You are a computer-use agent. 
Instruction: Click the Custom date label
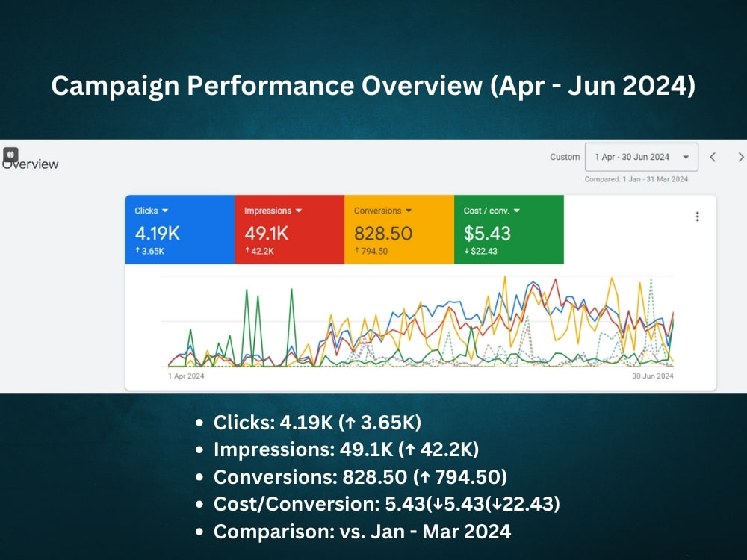[x=565, y=157]
